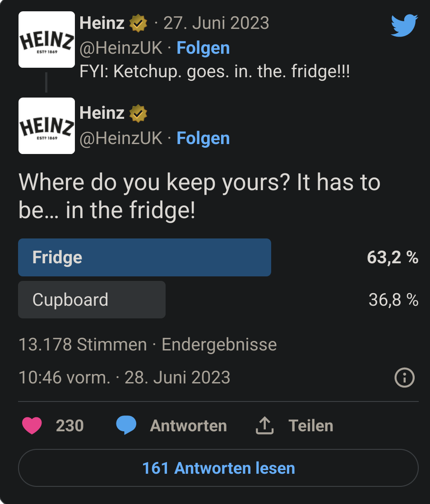Click the @HeinzUK handle in first tweet
The width and height of the screenshot is (430, 504).
click(x=121, y=48)
